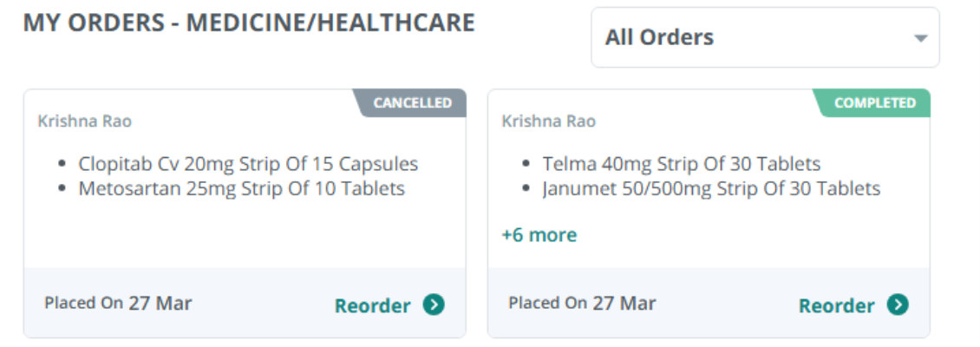Viewport: 980px width, 347px height.
Task: Expand the +6 more items list
Action: point(539,235)
